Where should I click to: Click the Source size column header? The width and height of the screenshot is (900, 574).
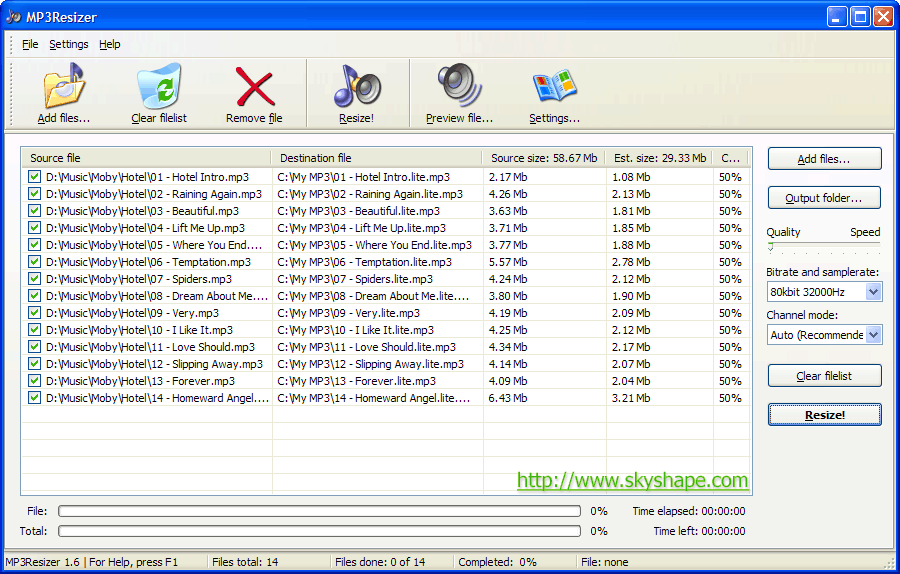click(544, 158)
